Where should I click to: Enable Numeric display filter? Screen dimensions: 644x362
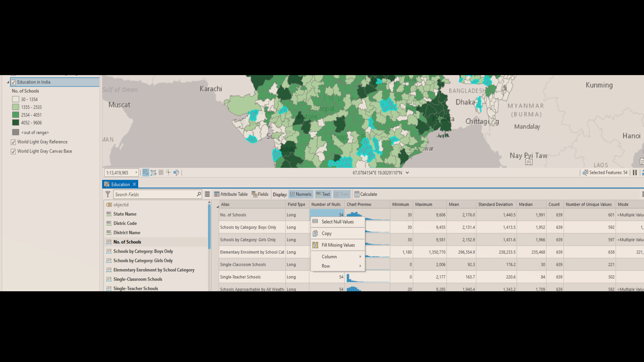300,194
